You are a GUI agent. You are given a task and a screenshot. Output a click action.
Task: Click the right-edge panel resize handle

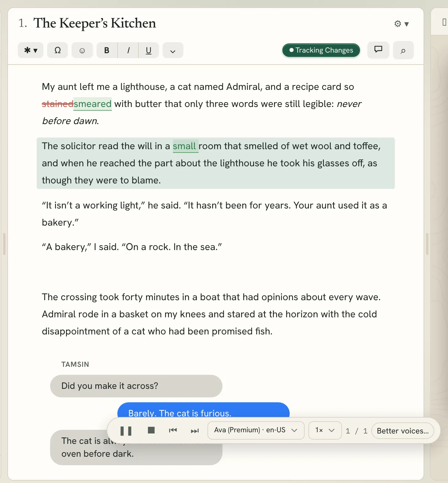pos(427,244)
